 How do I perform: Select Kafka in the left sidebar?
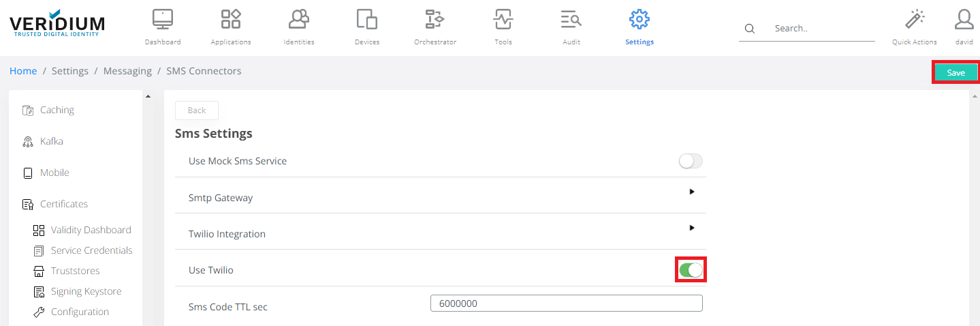point(51,141)
